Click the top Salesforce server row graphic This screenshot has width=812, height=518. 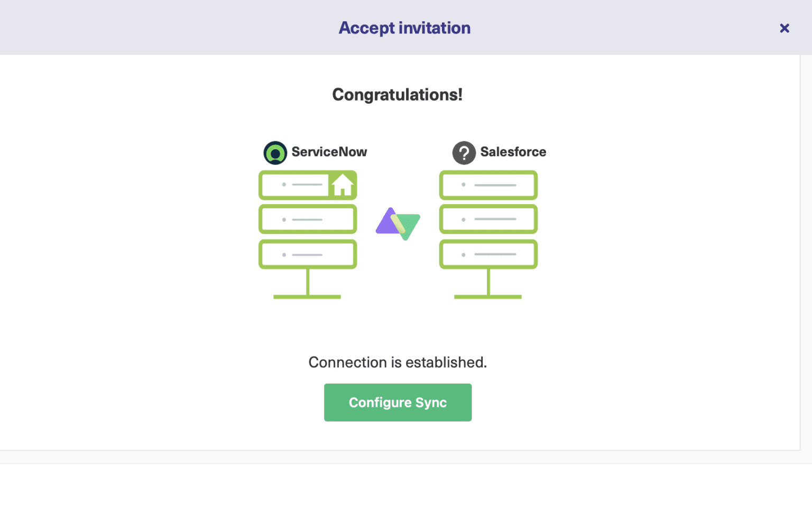coord(488,185)
